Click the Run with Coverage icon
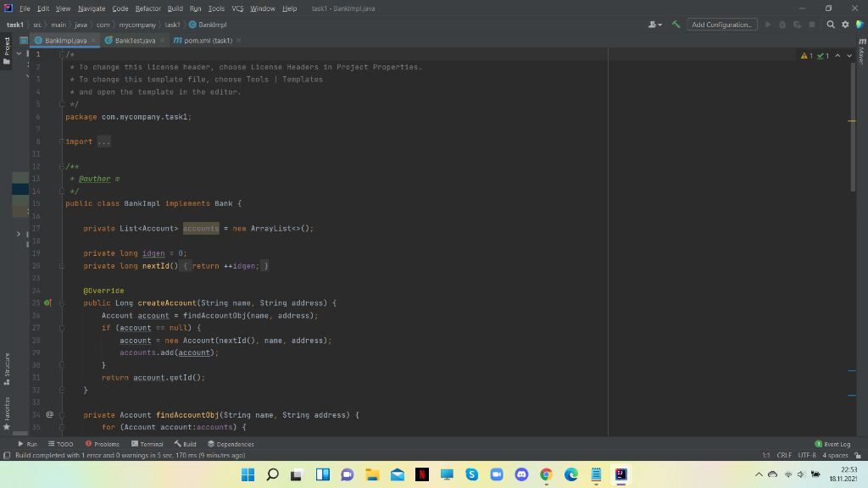868x488 pixels. click(x=797, y=25)
